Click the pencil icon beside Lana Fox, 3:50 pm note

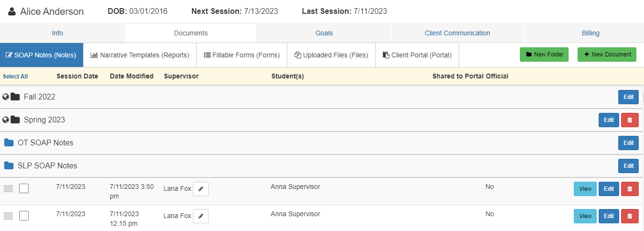[201, 189]
